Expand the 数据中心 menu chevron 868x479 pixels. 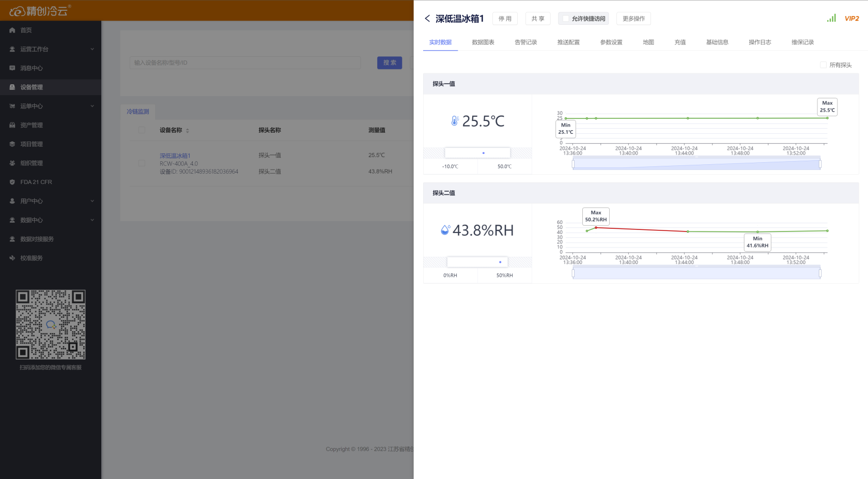tap(92, 220)
